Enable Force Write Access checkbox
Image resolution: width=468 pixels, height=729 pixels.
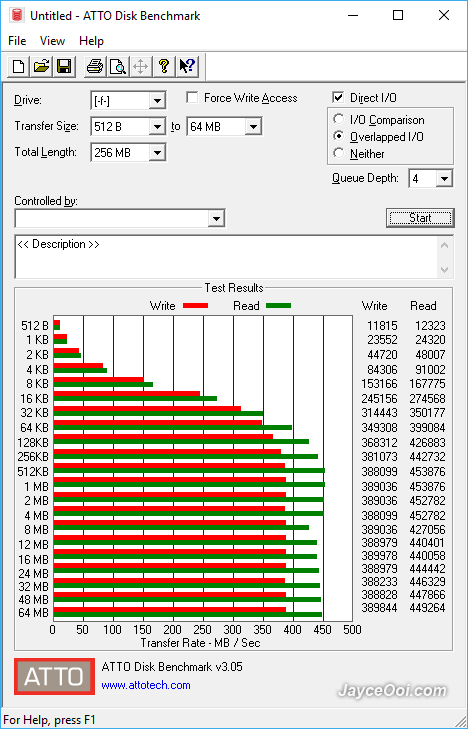click(192, 98)
